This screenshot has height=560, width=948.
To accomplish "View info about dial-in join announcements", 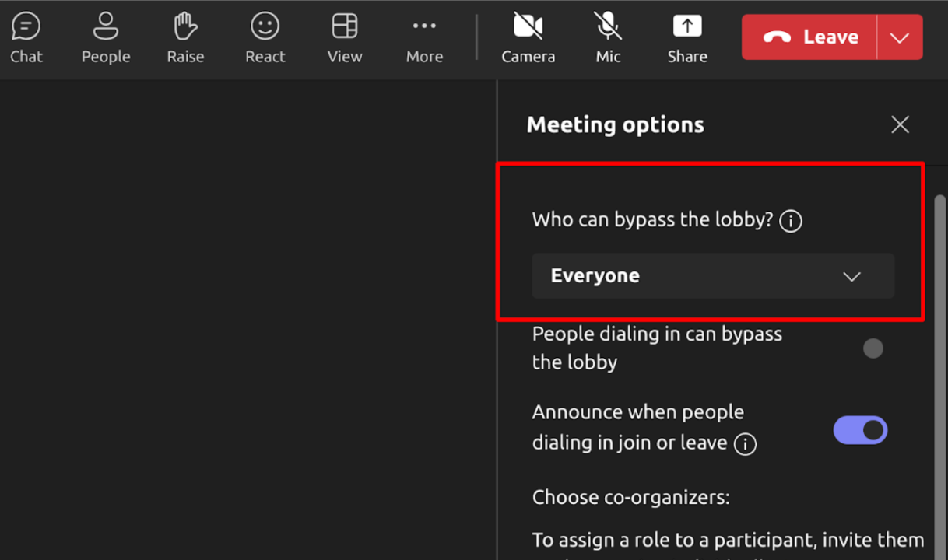I will click(x=746, y=444).
